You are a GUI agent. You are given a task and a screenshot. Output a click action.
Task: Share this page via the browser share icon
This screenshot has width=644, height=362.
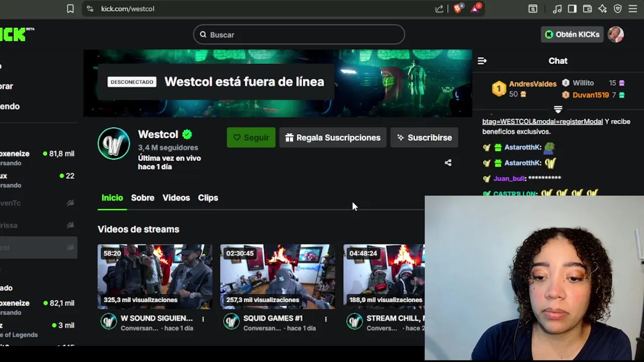[439, 9]
